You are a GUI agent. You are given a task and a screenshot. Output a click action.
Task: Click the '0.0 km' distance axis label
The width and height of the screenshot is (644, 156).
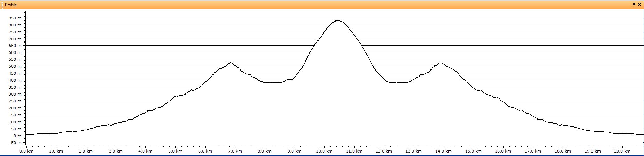26,151
